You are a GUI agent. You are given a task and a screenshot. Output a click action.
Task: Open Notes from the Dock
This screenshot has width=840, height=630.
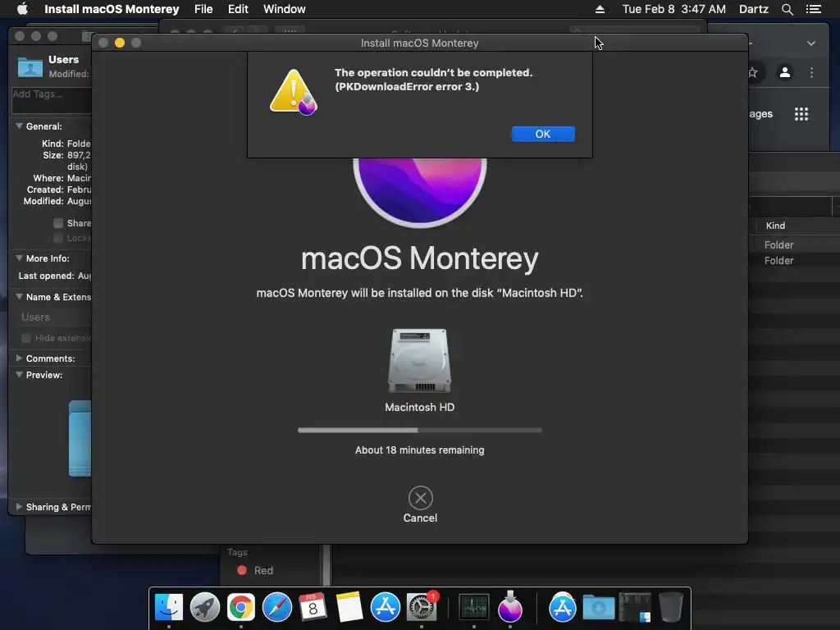click(349, 607)
